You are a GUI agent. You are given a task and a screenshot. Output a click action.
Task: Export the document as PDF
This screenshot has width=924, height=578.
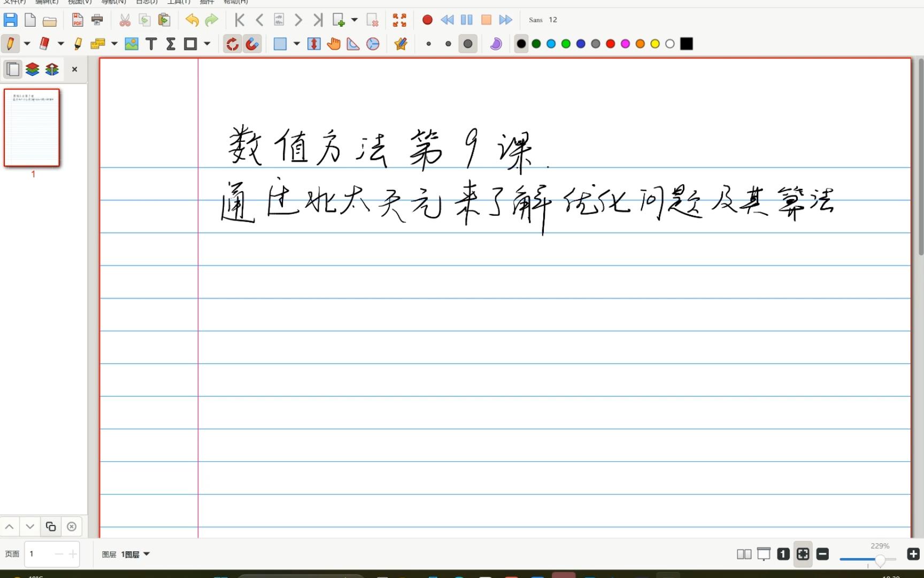[x=78, y=20]
